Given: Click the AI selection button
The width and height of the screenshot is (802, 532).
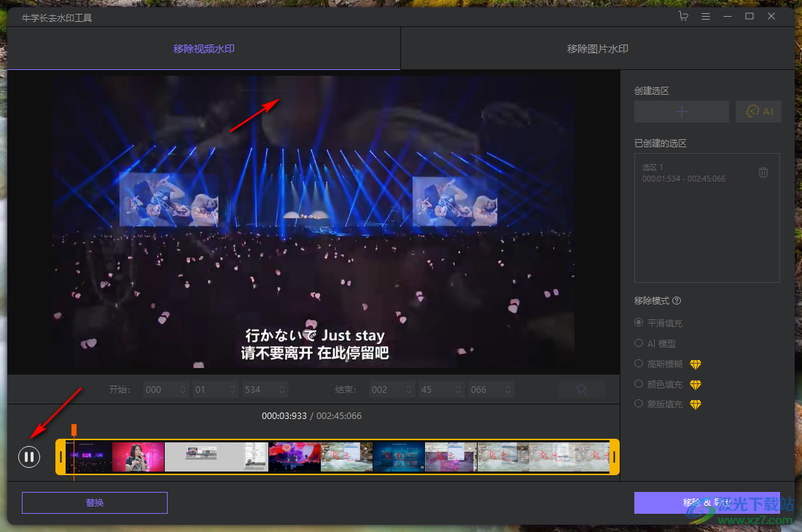Looking at the screenshot, I should pos(758,112).
